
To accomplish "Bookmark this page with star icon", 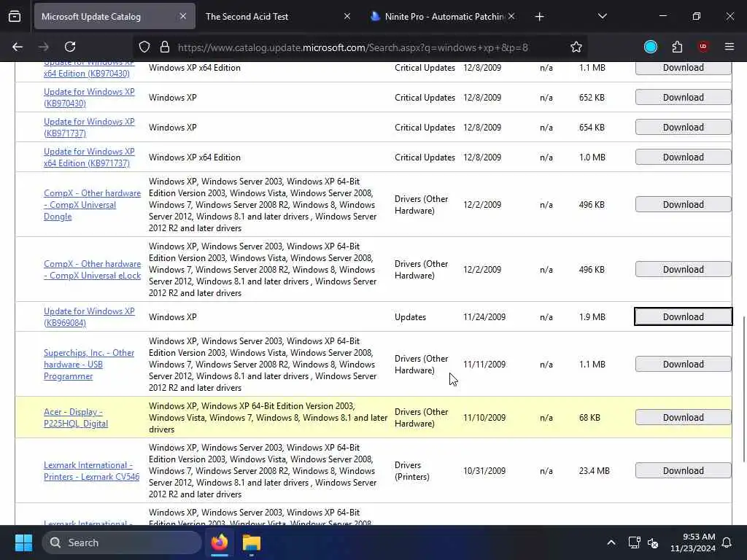I will coord(576,47).
